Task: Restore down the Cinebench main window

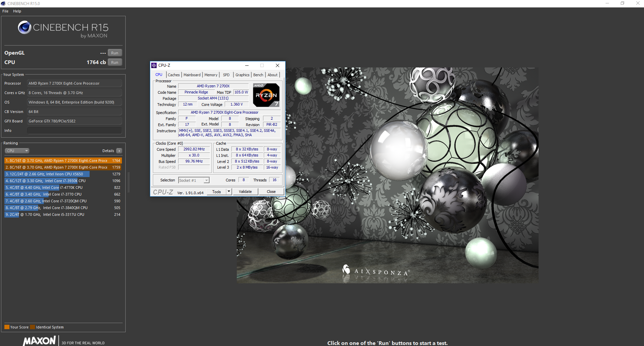Action: pyautogui.click(x=622, y=3)
